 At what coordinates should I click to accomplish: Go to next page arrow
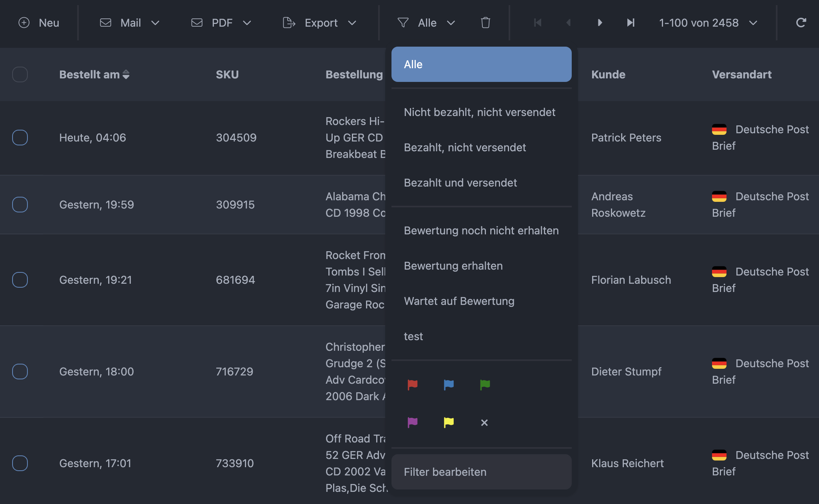click(600, 23)
